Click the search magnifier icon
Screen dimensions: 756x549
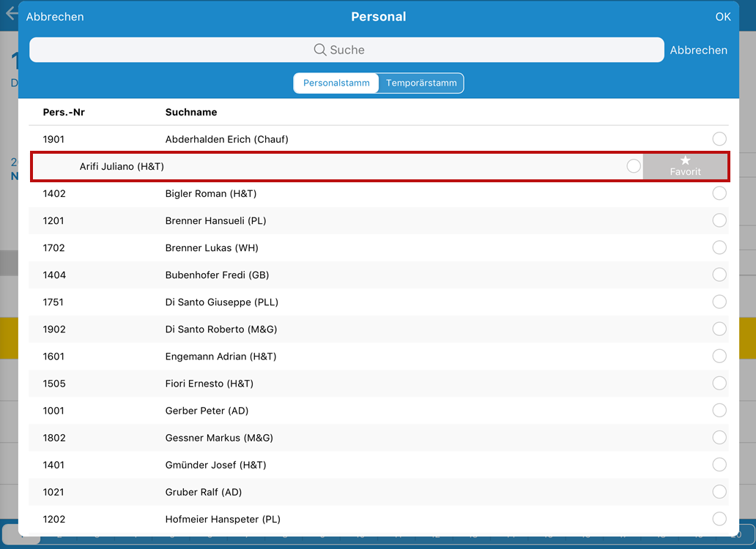click(x=319, y=50)
